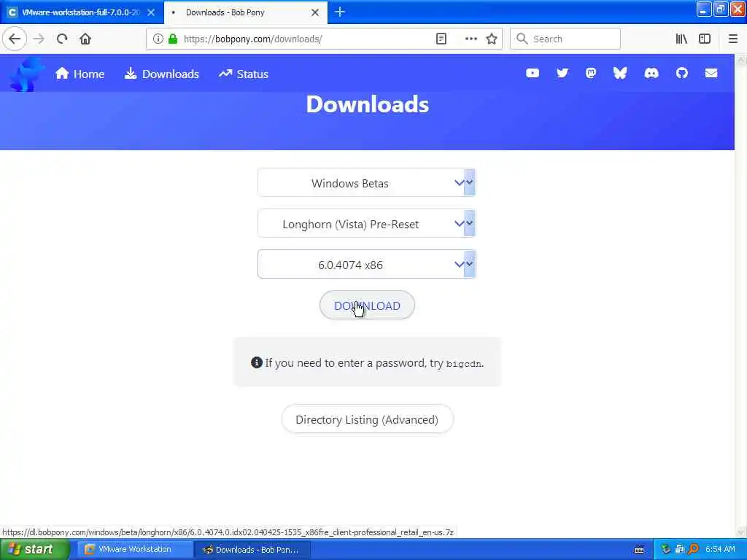Focus the browser Search field
747x560 pixels.
(x=565, y=39)
